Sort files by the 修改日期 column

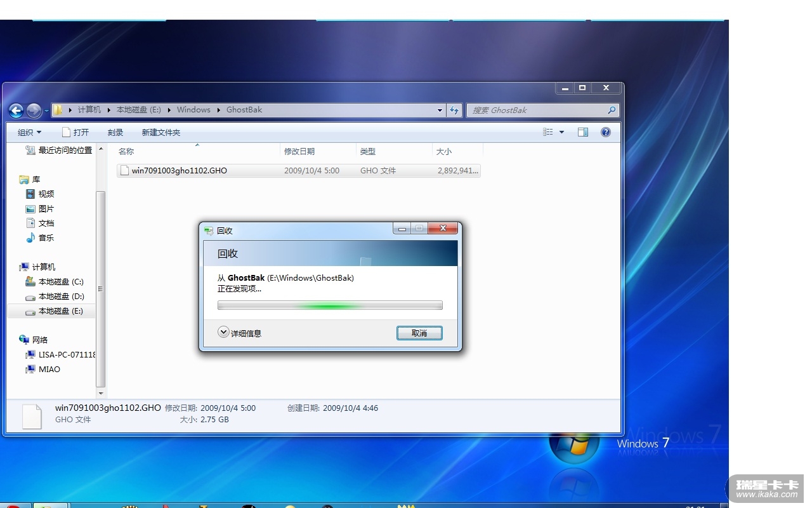(318, 151)
